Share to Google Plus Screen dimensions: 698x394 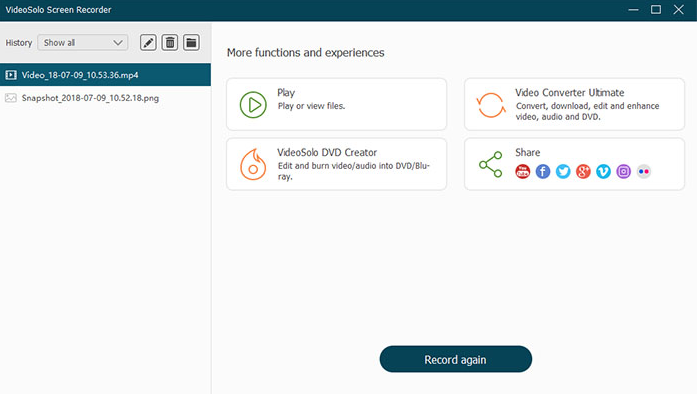[583, 171]
